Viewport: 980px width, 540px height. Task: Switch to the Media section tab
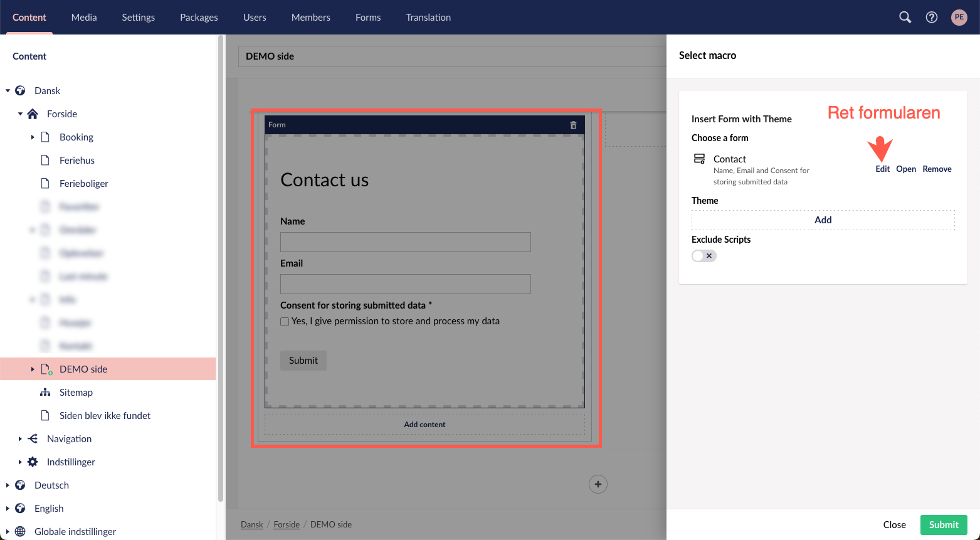84,17
